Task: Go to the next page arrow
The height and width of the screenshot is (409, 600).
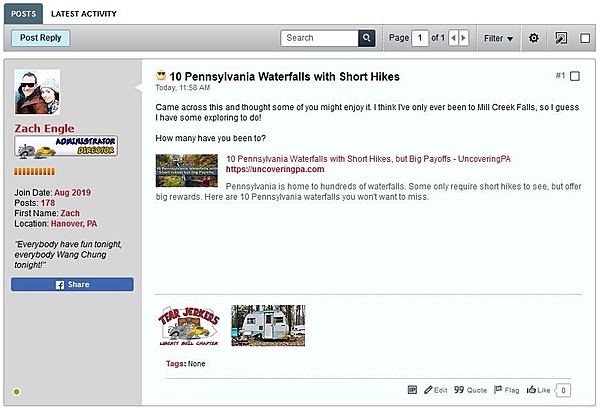Action: tap(463, 38)
